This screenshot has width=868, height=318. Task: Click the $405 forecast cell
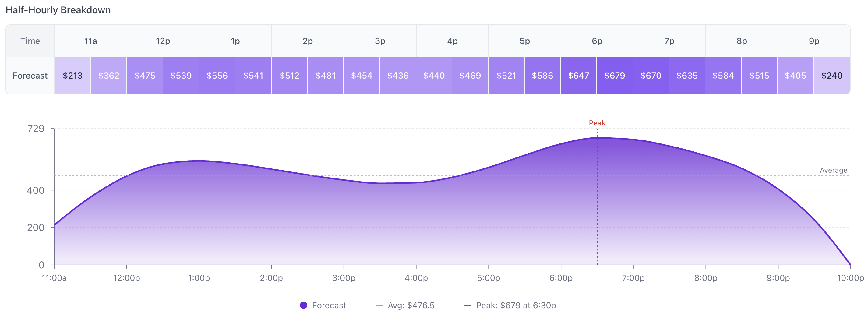tap(795, 76)
